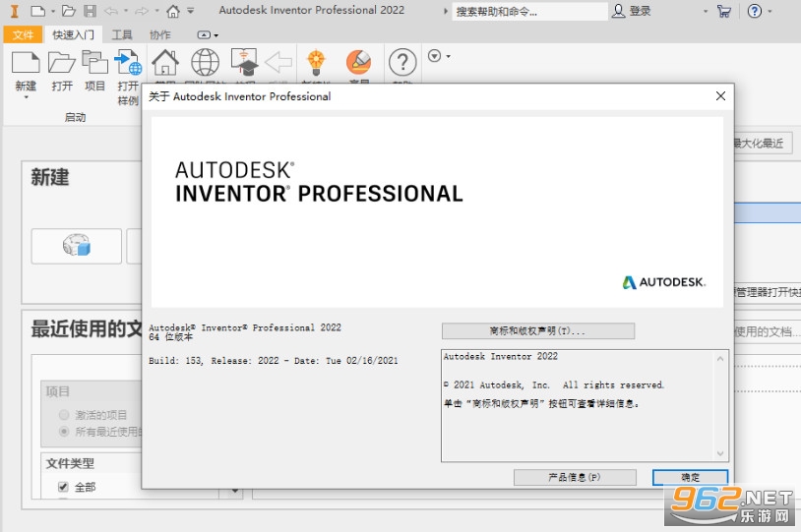The height and width of the screenshot is (532, 801).
Task: Click the Redo arrow icon
Action: point(142,11)
